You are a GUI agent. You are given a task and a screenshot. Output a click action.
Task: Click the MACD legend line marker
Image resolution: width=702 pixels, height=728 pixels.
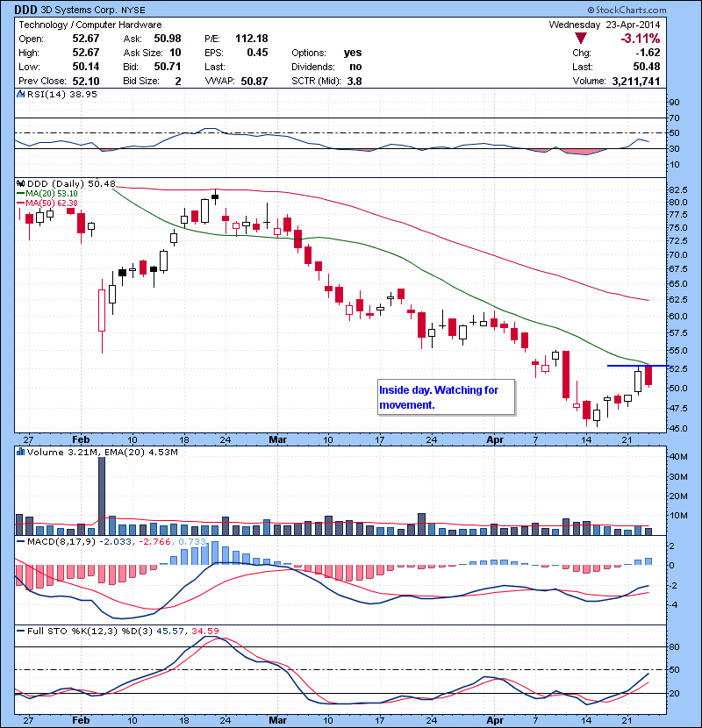(20, 541)
